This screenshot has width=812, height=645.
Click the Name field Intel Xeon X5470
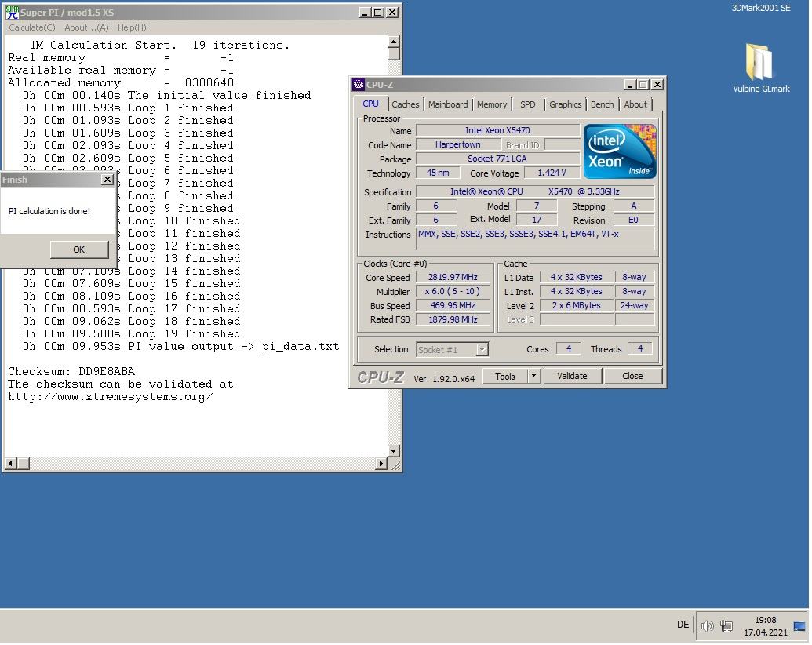[497, 130]
